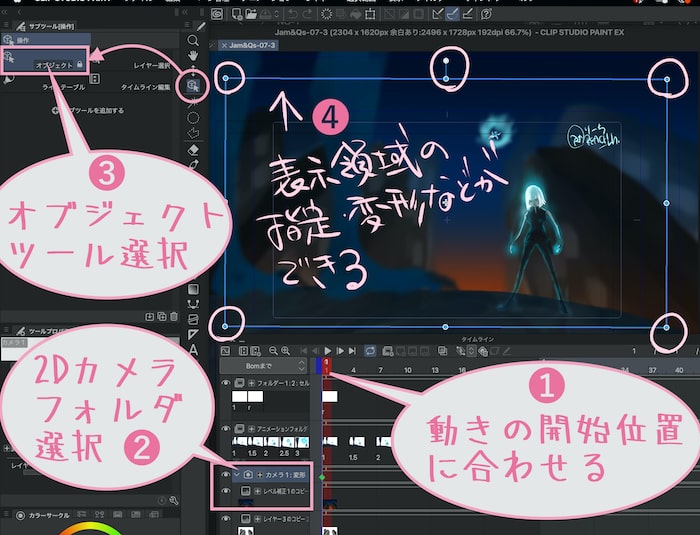This screenshot has width=700, height=535.
Task: Toggle onion skin icon in timeline toolbar
Action: [442, 351]
